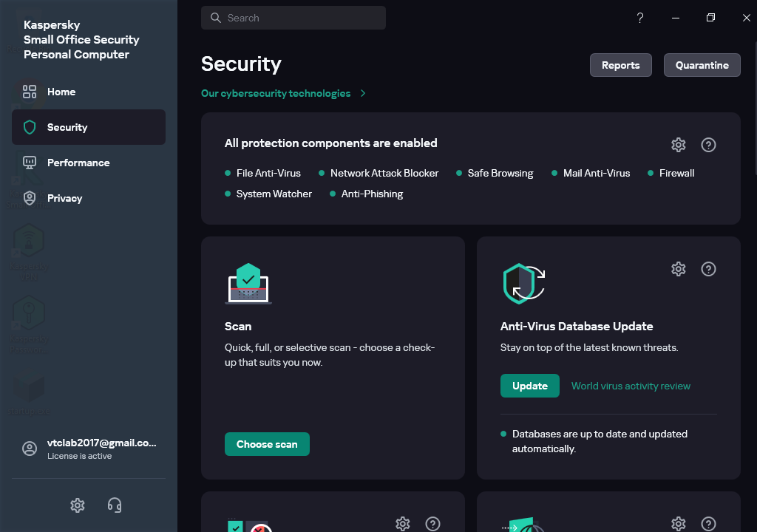Click the Scan laptop shield icon
Image resolution: width=757 pixels, height=532 pixels.
tap(248, 284)
